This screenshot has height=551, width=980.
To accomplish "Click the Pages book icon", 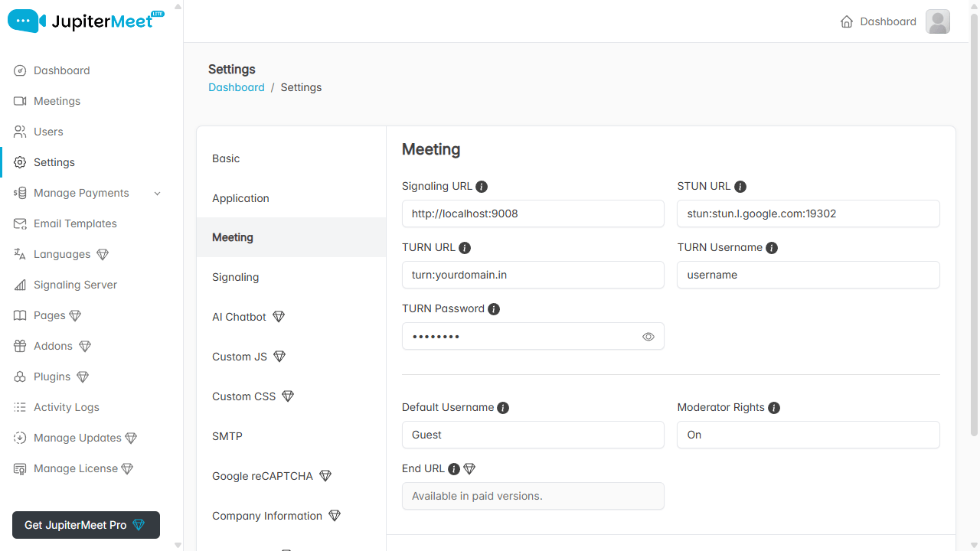I will (x=20, y=315).
